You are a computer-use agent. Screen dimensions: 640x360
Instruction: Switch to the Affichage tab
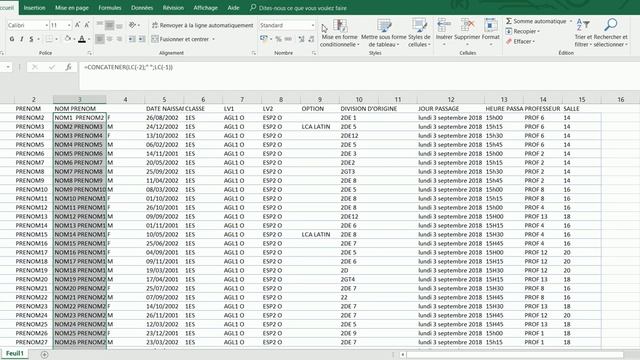tap(205, 8)
